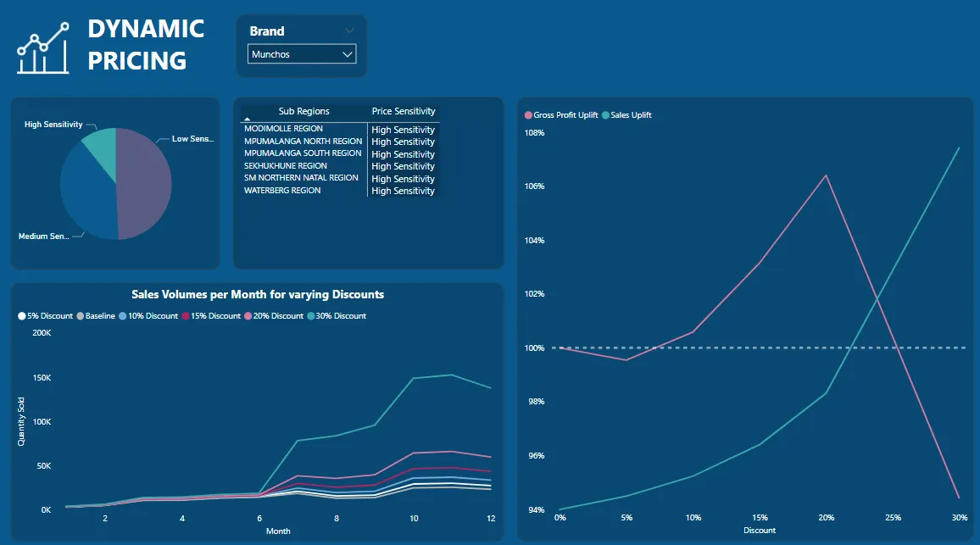Click 30% Discount legend marker

coord(310,316)
